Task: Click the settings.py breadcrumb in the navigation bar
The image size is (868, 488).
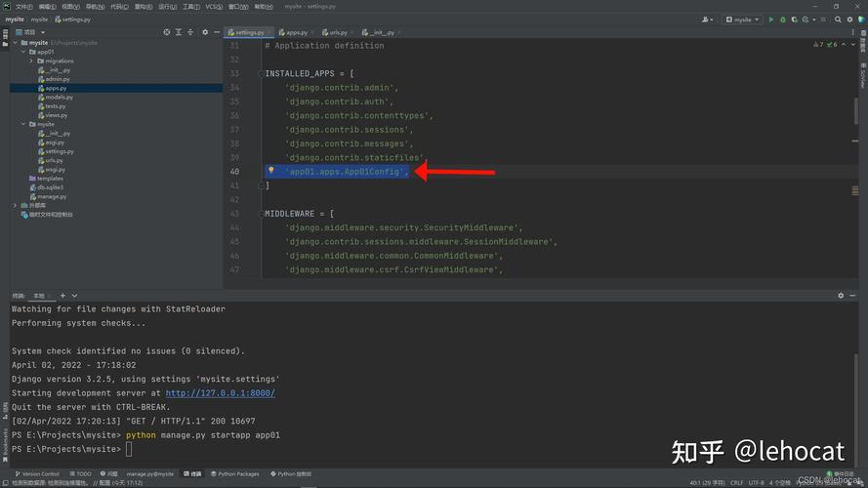Action: pos(72,20)
